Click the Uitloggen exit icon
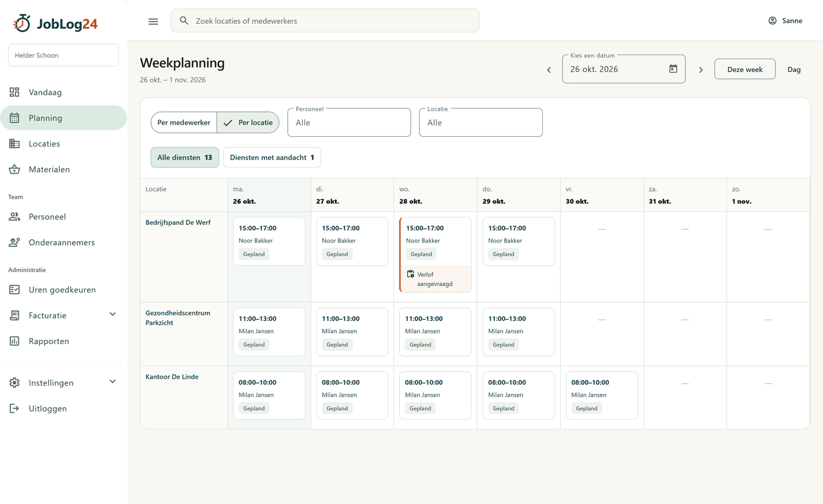Image resolution: width=823 pixels, height=504 pixels. 14,408
